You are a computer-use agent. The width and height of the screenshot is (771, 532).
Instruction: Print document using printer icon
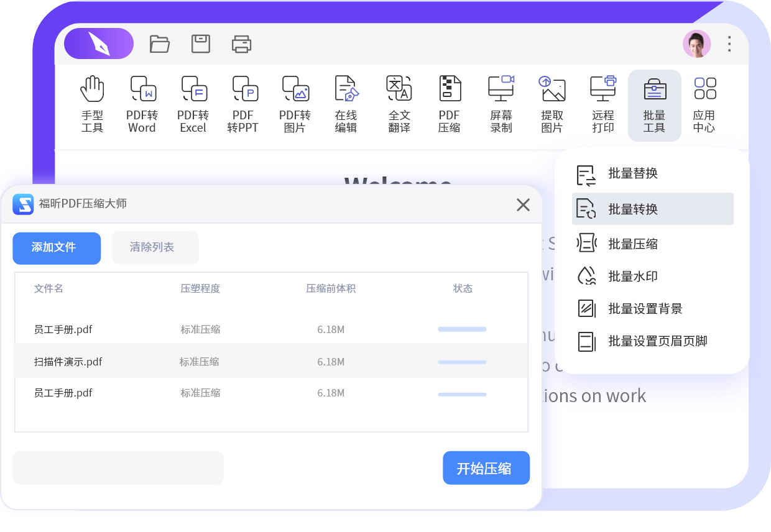pyautogui.click(x=241, y=44)
